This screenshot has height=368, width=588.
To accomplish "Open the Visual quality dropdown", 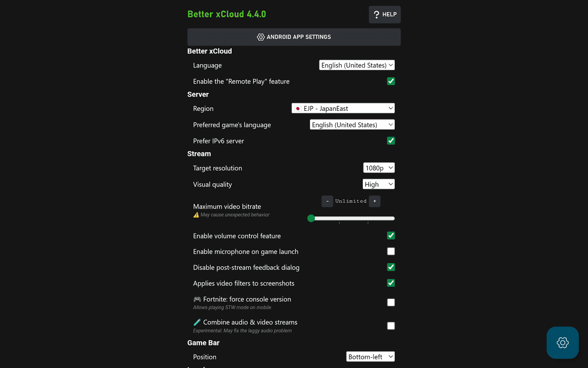I will point(379,184).
